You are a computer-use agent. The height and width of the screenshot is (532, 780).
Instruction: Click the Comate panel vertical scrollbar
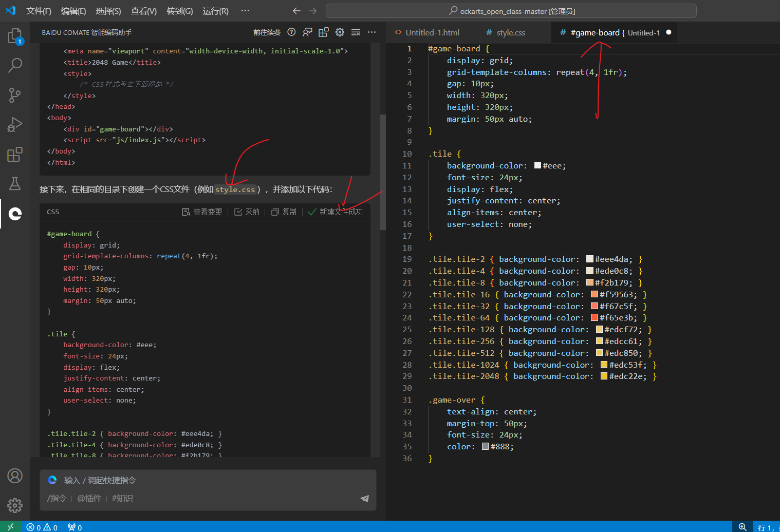tap(383, 172)
